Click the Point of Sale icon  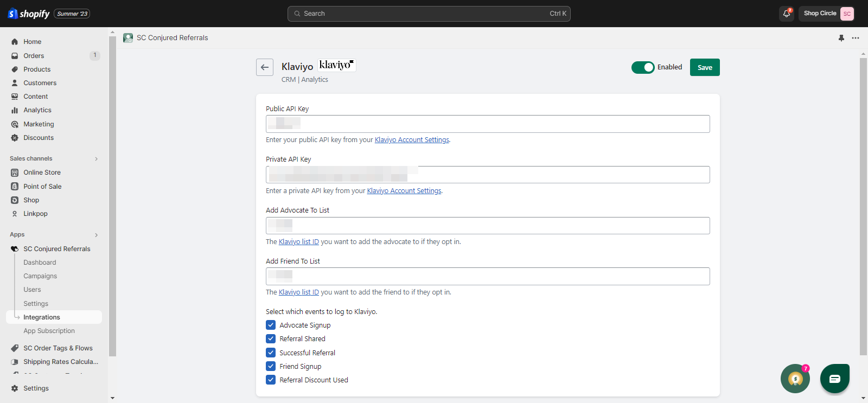click(15, 187)
